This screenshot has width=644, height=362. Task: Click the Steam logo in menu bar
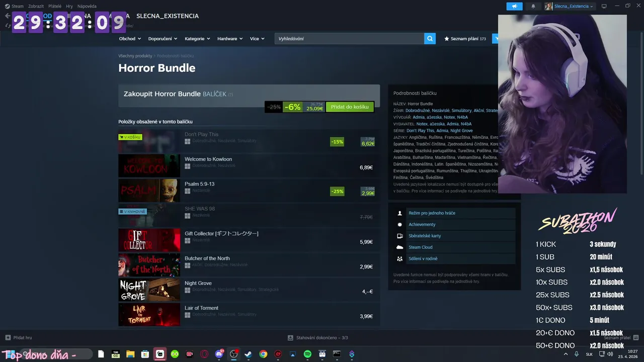[x=7, y=6]
